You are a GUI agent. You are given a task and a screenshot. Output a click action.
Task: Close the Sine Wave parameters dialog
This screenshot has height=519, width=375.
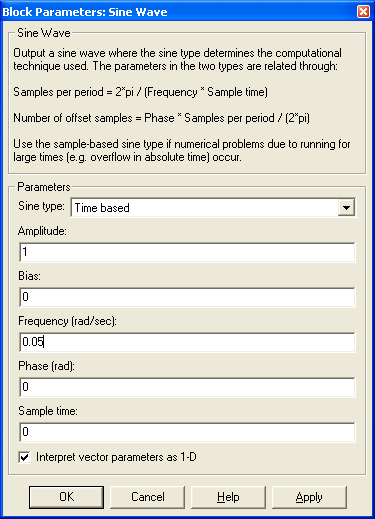(363, 12)
